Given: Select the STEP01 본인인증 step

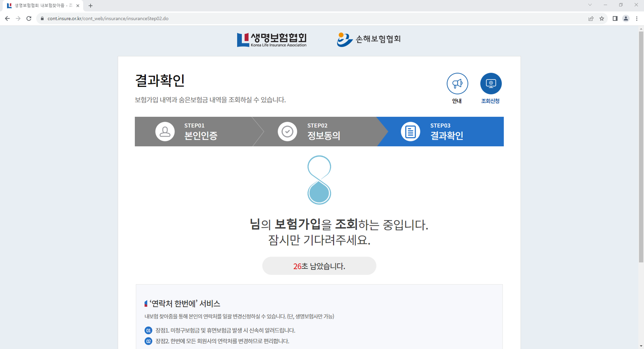Looking at the screenshot, I should coord(194,131).
